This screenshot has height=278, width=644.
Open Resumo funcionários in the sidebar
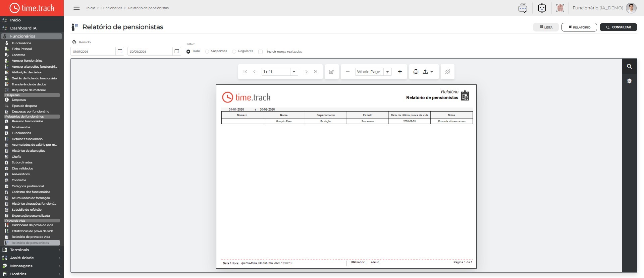click(x=28, y=121)
